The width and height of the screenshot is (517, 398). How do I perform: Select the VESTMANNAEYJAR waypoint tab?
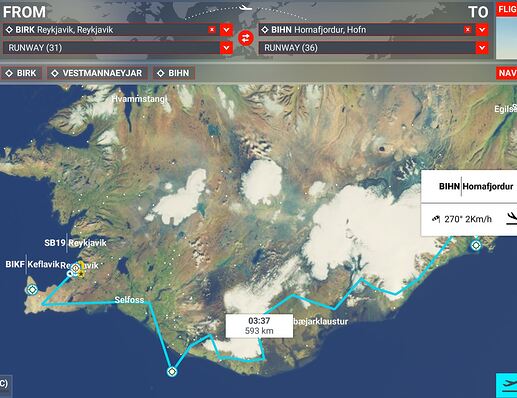[x=97, y=73]
